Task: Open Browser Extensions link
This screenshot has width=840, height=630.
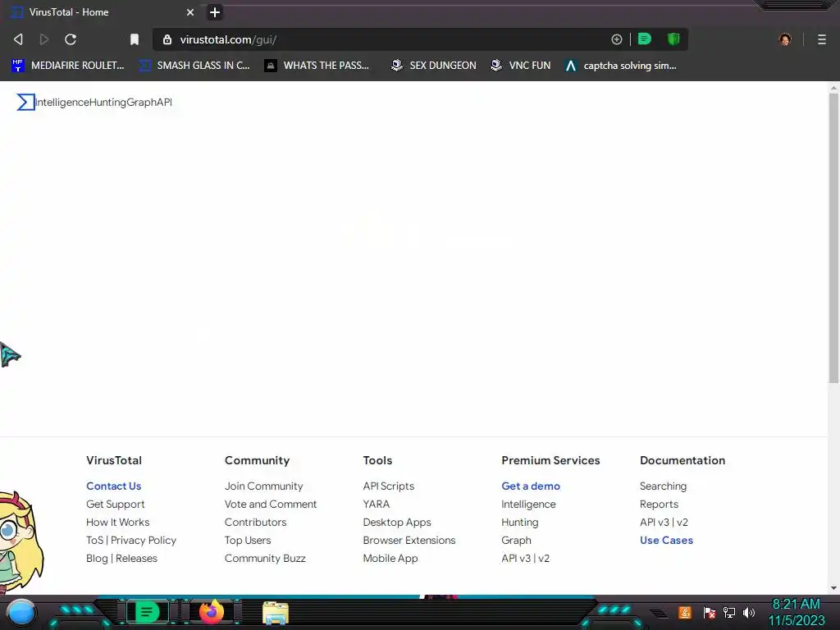Action: 409,540
